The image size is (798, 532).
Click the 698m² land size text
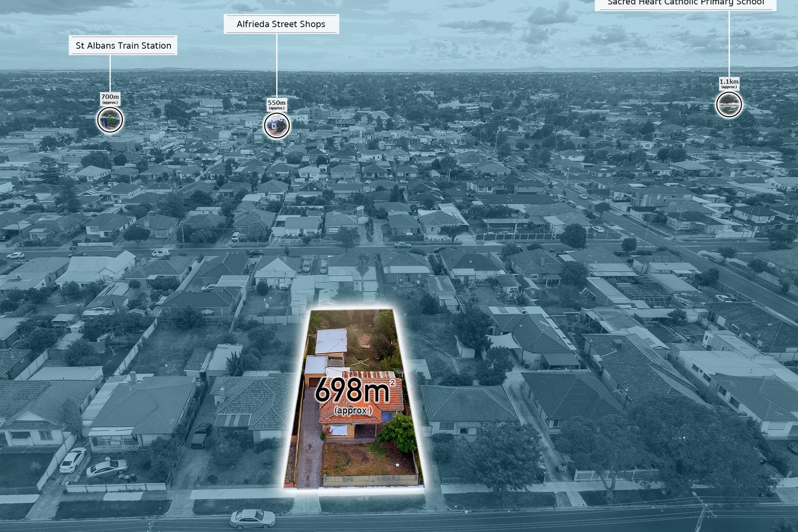click(355, 390)
